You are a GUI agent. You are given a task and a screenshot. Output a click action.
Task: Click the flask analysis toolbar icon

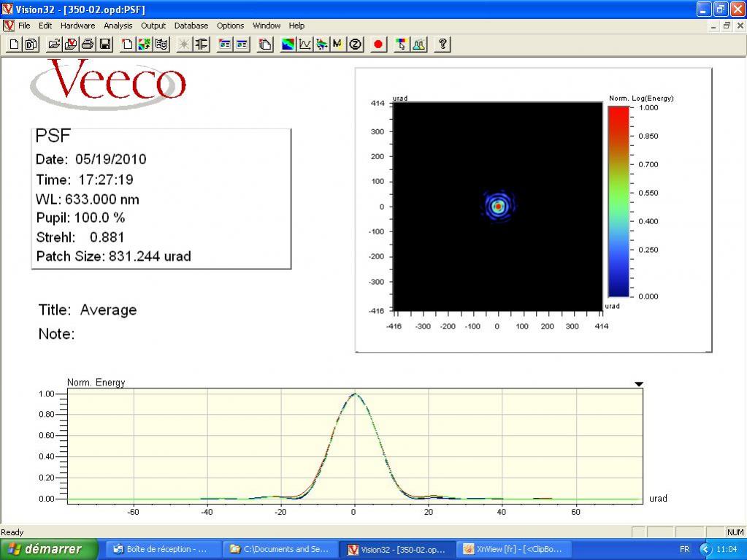(x=419, y=45)
